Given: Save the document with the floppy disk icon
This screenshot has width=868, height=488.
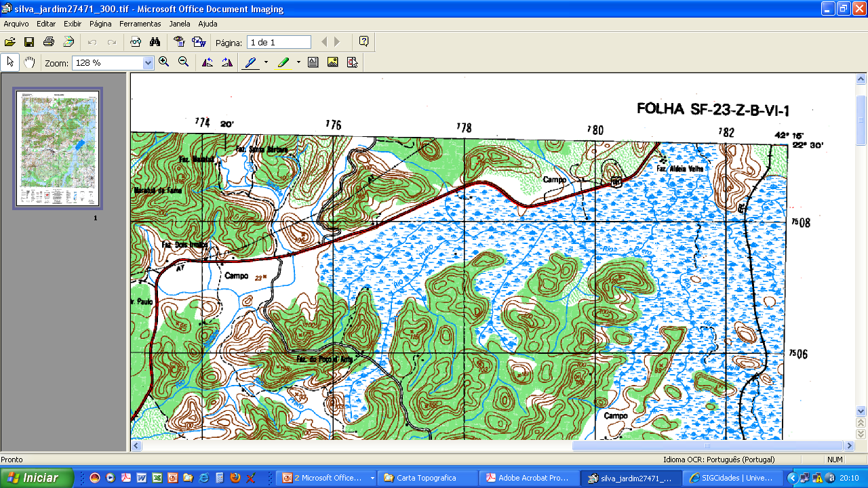Looking at the screenshot, I should pos(29,42).
